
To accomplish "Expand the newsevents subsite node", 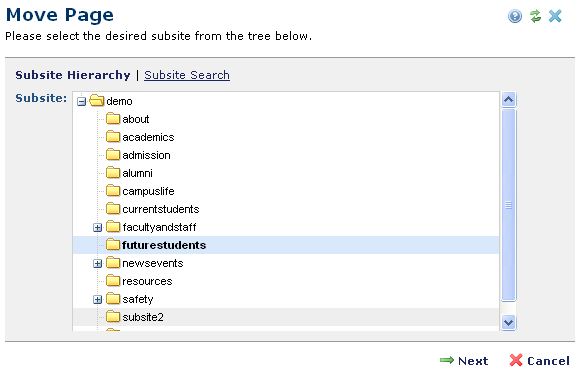I will point(97,263).
